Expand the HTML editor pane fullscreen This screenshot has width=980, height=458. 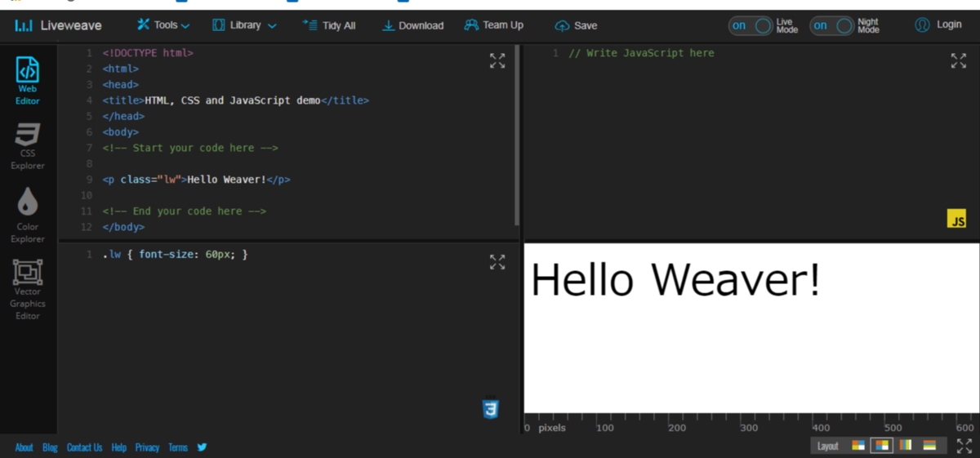coord(497,60)
